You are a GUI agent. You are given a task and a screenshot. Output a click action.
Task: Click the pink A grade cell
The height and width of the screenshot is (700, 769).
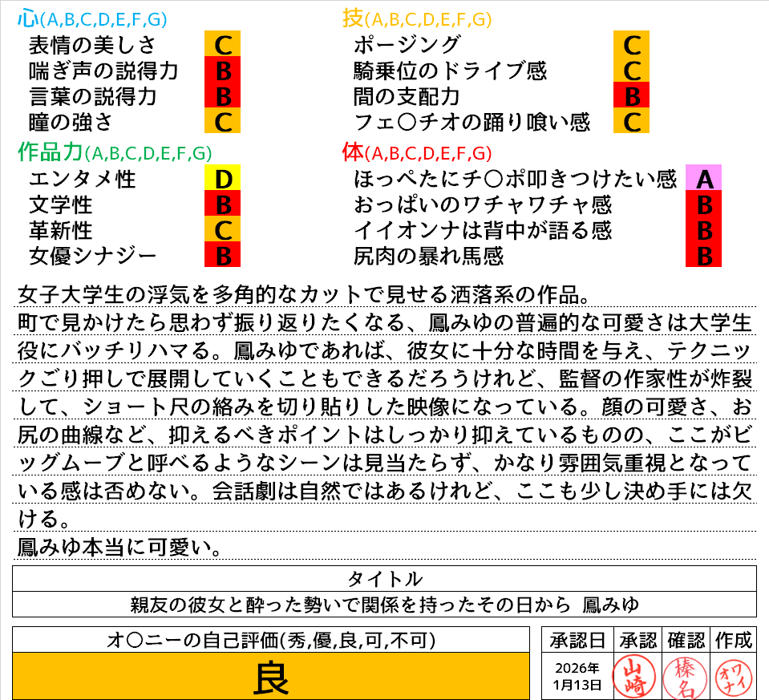(x=704, y=178)
